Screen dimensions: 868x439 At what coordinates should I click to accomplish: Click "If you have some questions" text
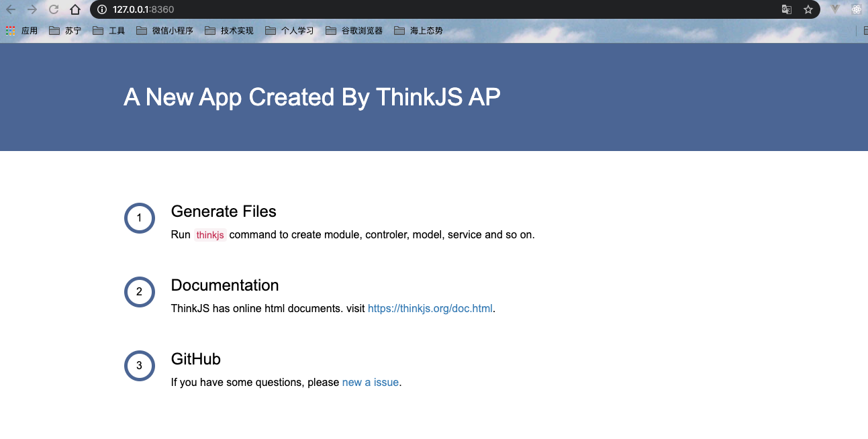click(x=238, y=383)
